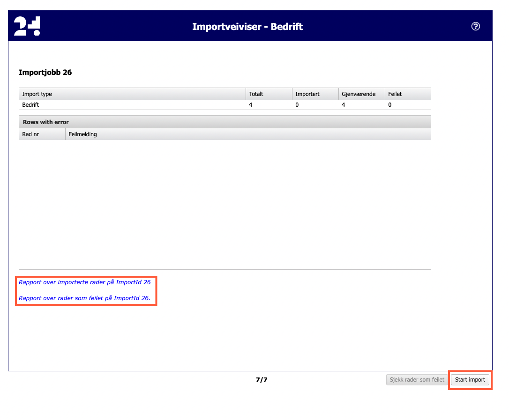Select the Bedrift row in import table

30,105
